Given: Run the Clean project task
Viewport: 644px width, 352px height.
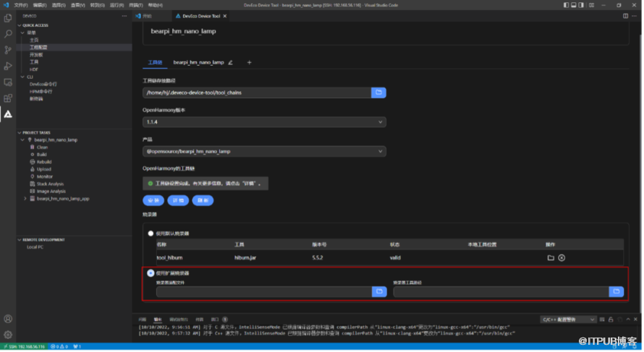Looking at the screenshot, I should click(x=42, y=147).
